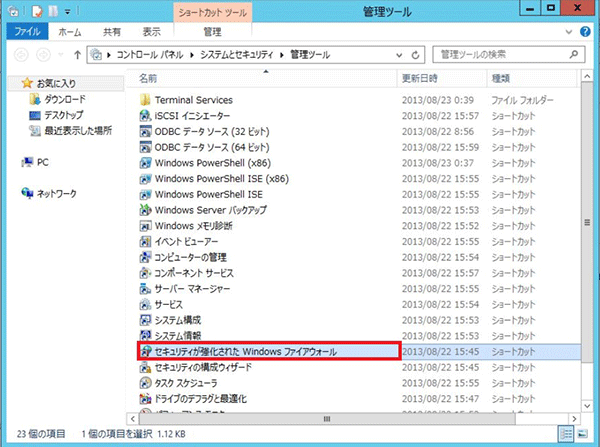Image resolution: width=600 pixels, height=447 pixels.
Task: Click the horizontal scrollbar left arrow
Action: [132, 419]
